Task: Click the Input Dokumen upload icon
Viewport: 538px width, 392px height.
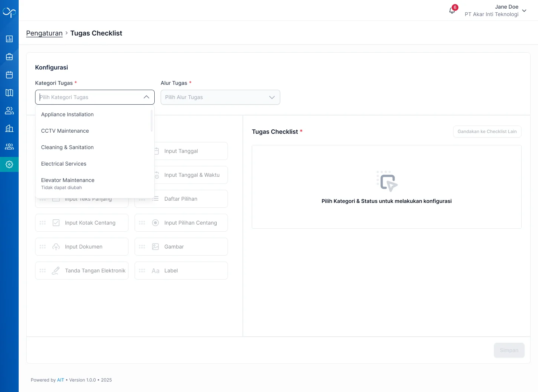Action: point(56,247)
